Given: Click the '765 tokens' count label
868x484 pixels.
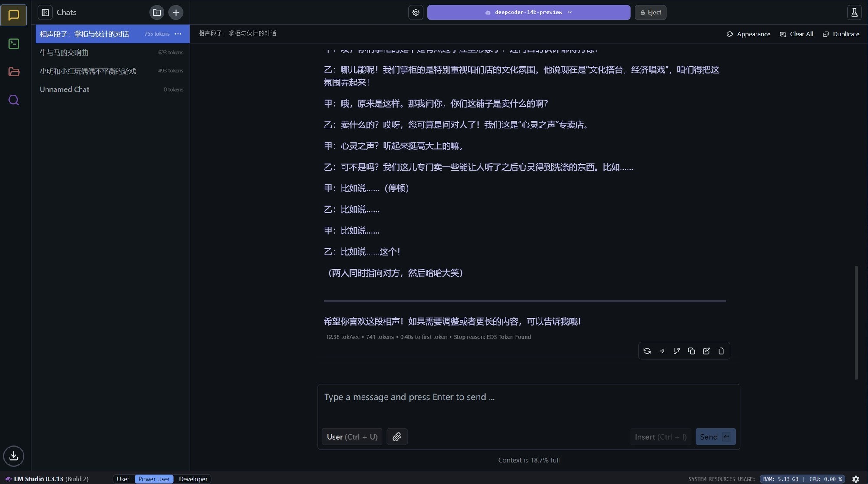Looking at the screenshot, I should [157, 34].
